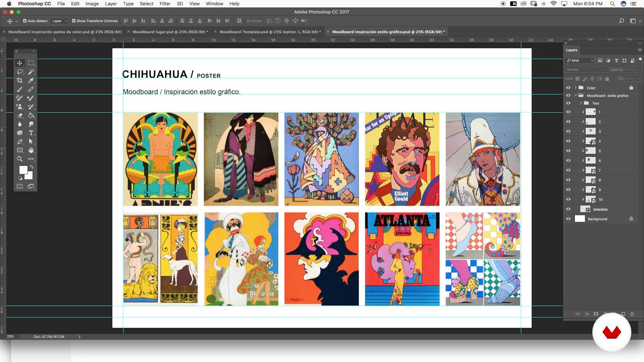The height and width of the screenshot is (362, 644).
Task: Select the Paint Bucket tool
Action: pyautogui.click(x=31, y=115)
